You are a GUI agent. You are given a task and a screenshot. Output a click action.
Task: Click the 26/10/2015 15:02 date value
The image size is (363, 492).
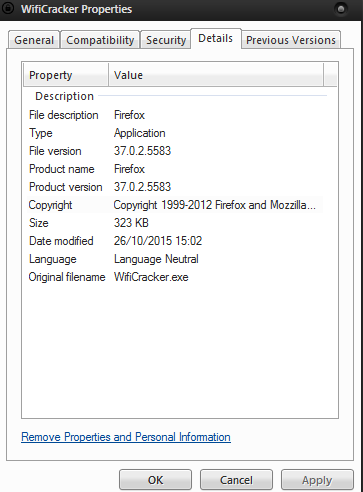158,241
